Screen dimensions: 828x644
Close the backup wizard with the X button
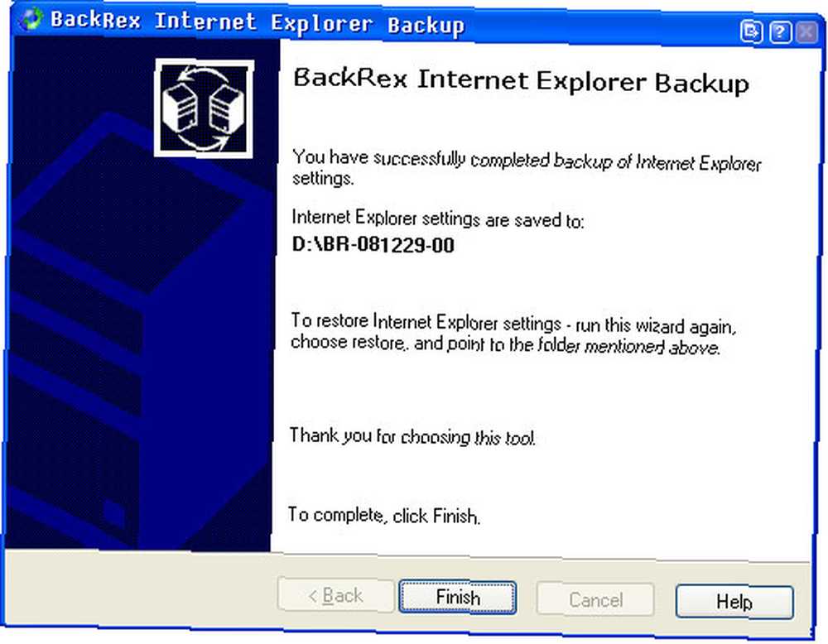806,33
